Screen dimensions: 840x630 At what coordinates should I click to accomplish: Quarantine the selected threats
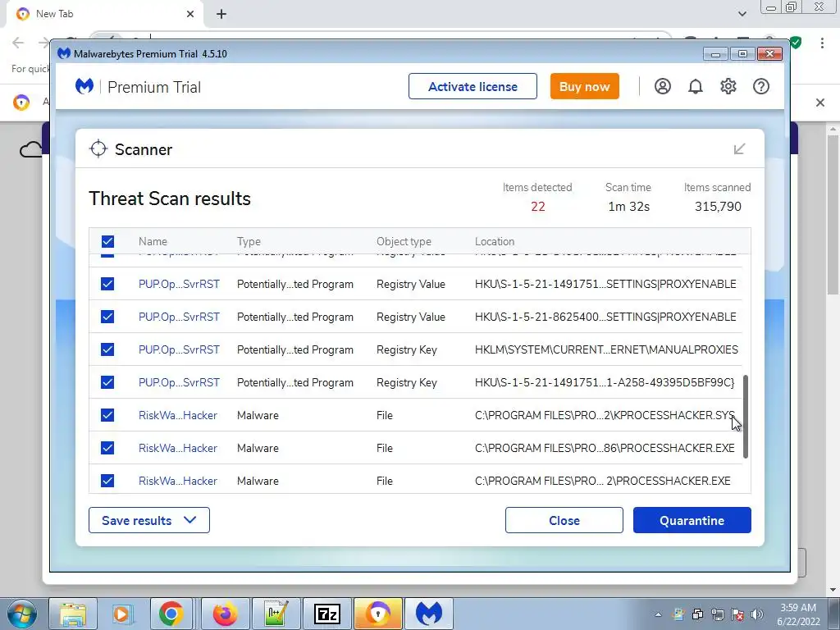692,520
